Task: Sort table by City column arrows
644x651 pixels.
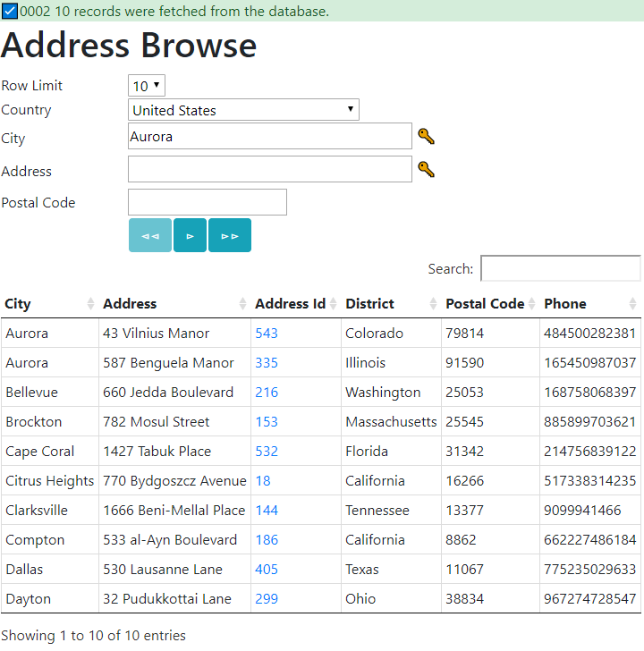Action: 90,304
